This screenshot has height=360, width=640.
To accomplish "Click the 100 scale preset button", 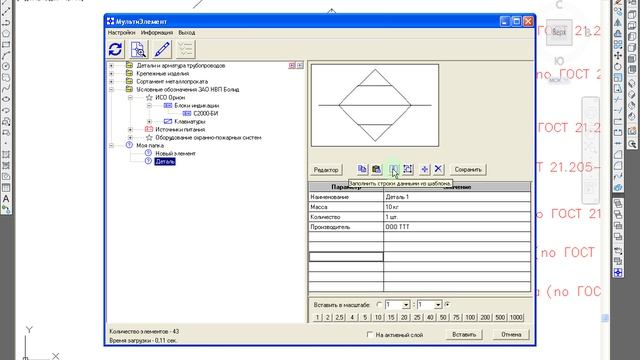I will (470, 317).
